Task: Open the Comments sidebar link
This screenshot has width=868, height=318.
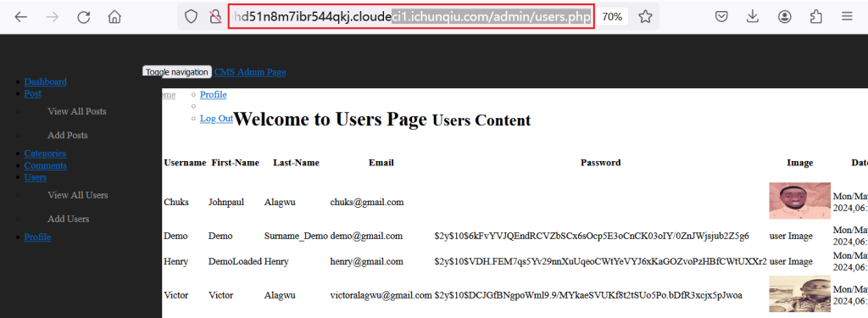Action: (x=46, y=165)
